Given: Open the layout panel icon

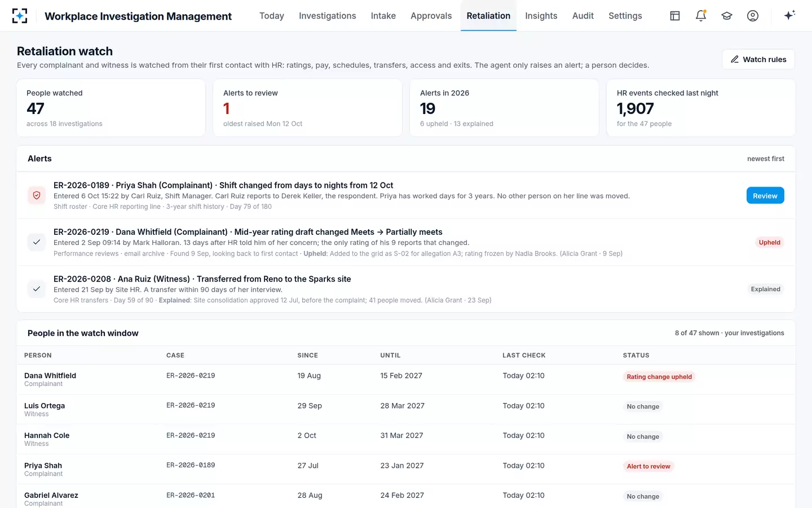Looking at the screenshot, I should [x=675, y=16].
